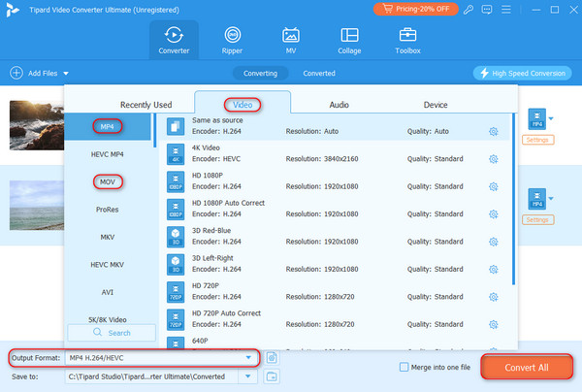Image resolution: width=582 pixels, height=392 pixels.
Task: Show the Converted list tab
Action: click(x=319, y=73)
